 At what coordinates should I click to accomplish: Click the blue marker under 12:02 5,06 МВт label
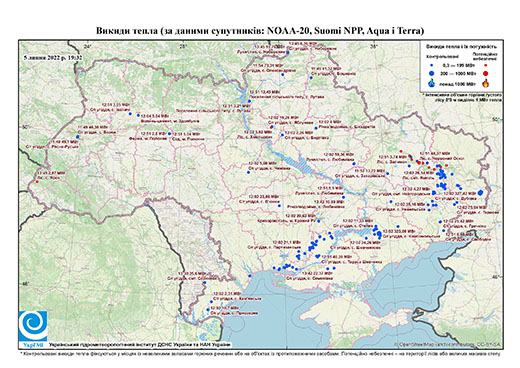[x=248, y=172]
